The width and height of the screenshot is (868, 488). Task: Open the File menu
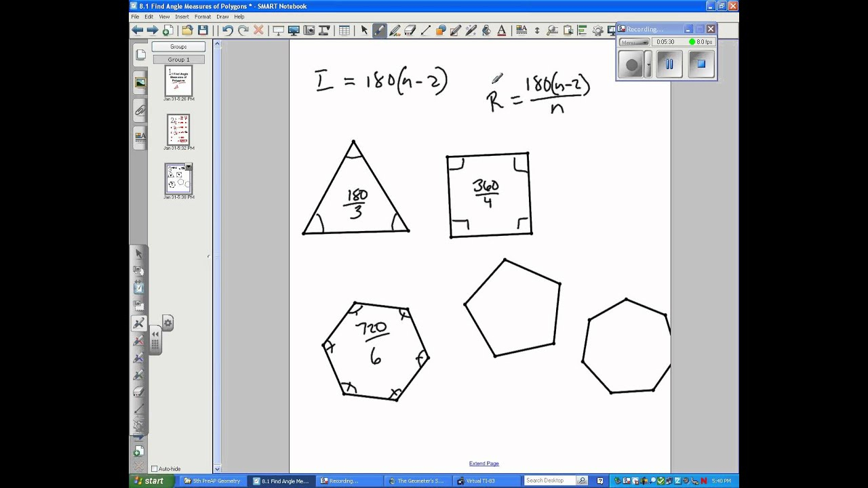[135, 17]
